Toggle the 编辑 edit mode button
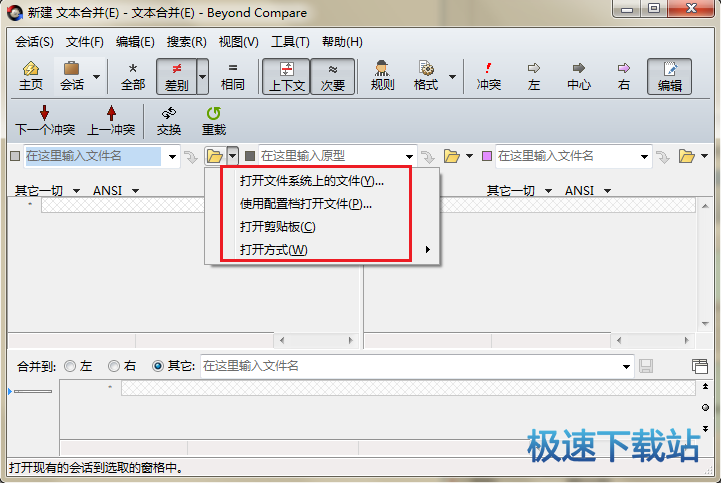 669,76
